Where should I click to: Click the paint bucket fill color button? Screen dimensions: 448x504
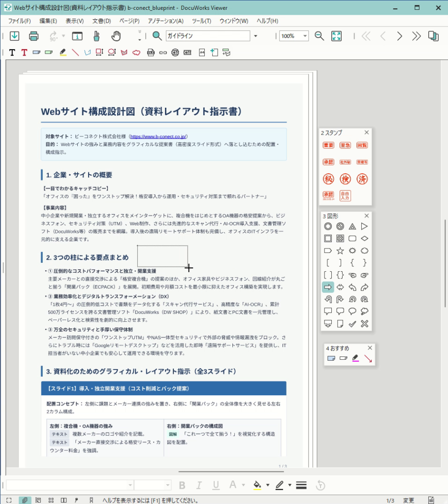click(257, 485)
